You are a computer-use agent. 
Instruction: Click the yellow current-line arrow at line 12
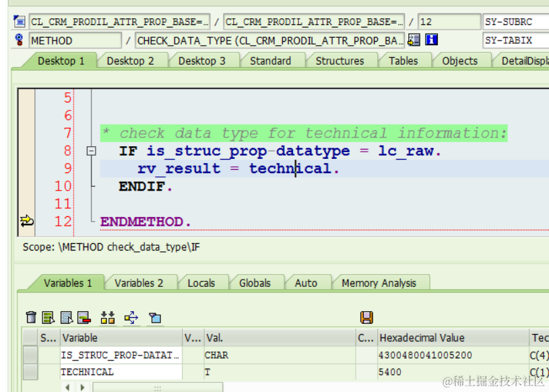pos(27,221)
